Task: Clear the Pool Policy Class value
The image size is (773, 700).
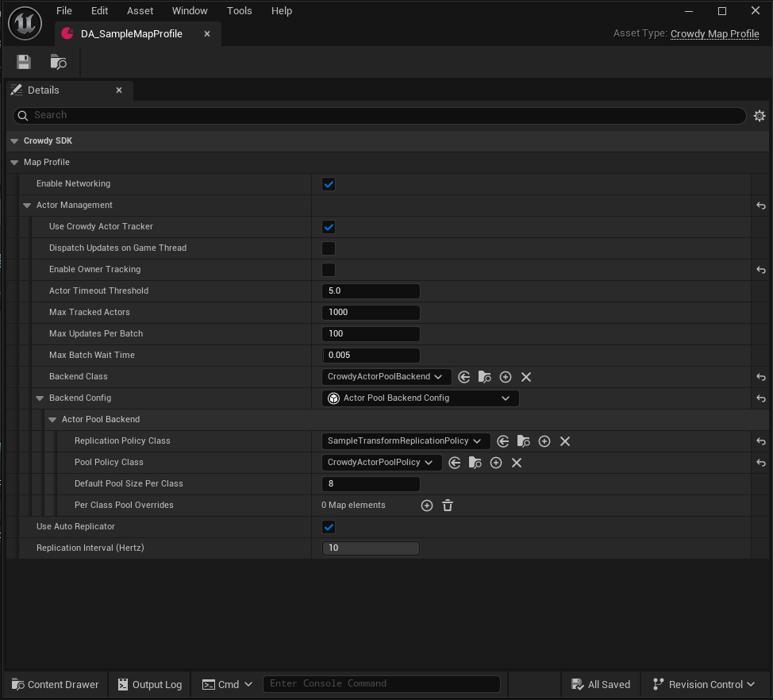Action: coord(517,463)
